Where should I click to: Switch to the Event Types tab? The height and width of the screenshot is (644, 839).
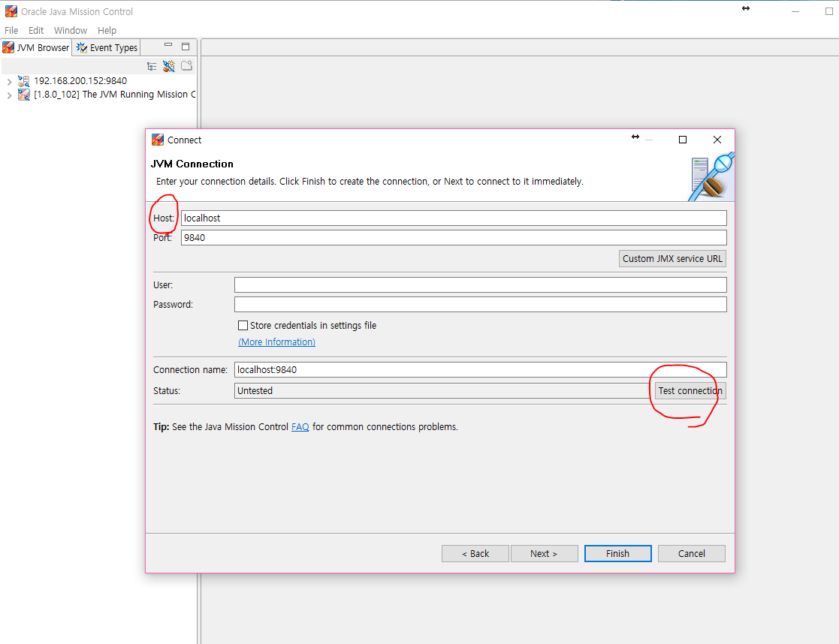pyautogui.click(x=107, y=47)
